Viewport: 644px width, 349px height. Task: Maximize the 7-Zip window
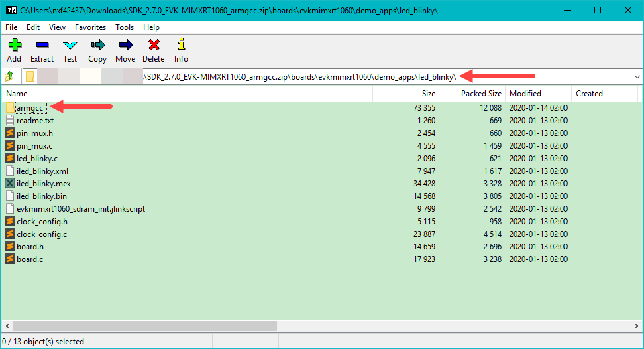[598, 10]
